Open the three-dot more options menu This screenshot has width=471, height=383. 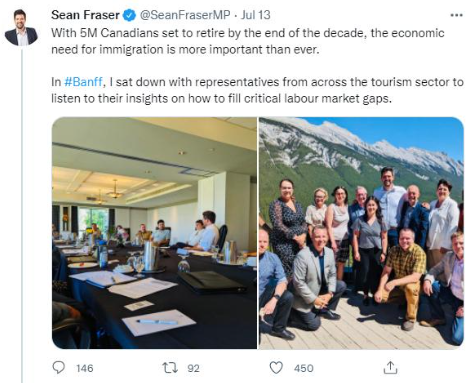pos(456,15)
